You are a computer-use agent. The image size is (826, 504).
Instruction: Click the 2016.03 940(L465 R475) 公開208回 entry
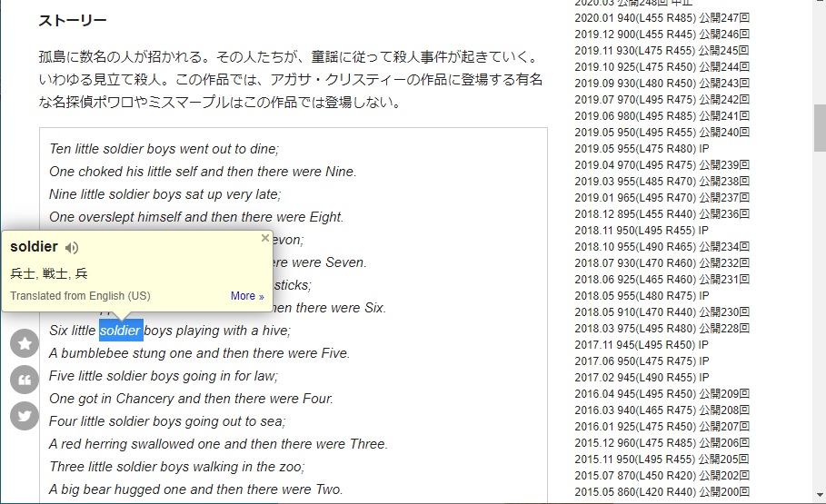click(x=662, y=410)
